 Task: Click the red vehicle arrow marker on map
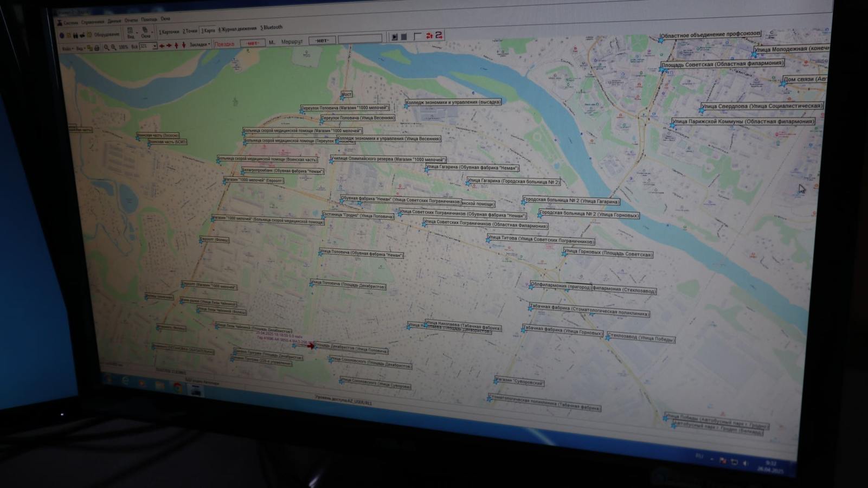click(311, 345)
